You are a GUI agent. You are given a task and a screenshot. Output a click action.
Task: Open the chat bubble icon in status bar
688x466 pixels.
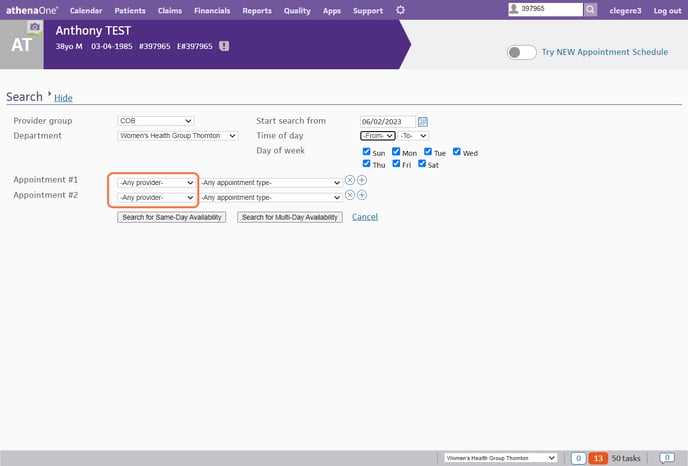coord(667,457)
